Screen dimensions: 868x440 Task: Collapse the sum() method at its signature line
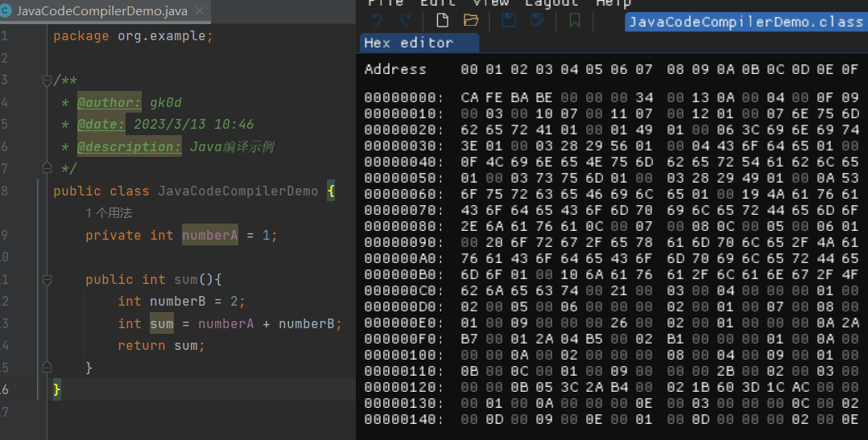pos(47,280)
